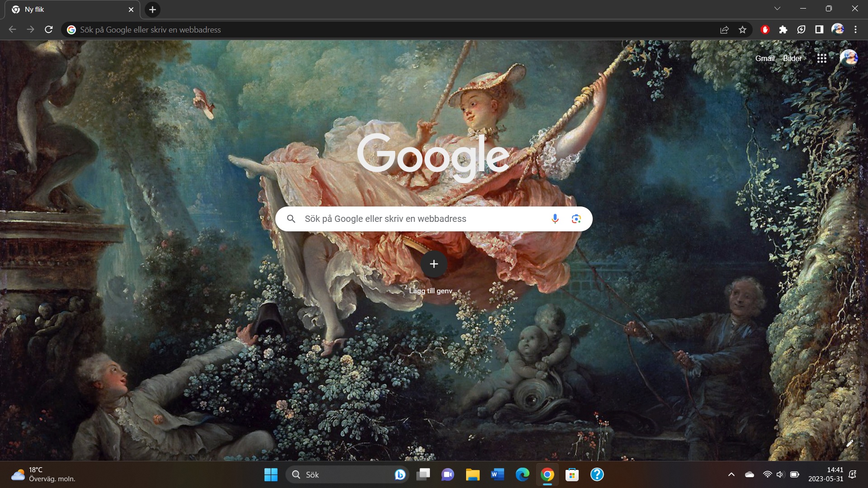Open clock and date 14:41
868x488 pixels.
pos(826,474)
